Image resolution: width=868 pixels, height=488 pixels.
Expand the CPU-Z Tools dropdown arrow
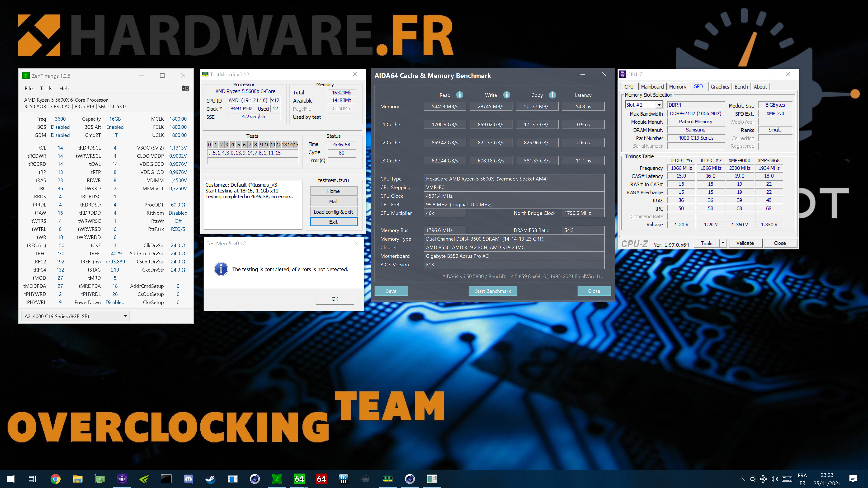coord(723,243)
